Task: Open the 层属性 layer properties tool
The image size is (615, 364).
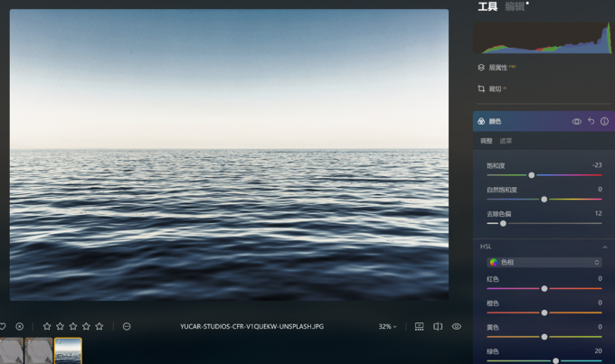Action: coord(497,67)
